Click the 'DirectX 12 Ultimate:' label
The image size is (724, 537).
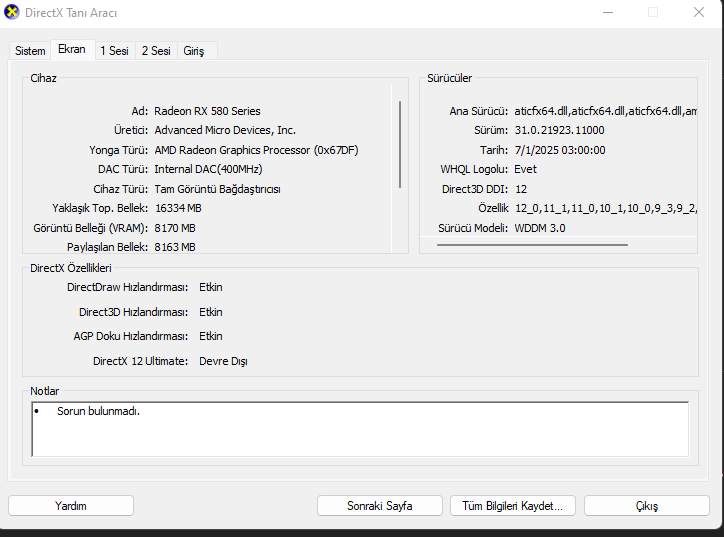[x=140, y=361]
